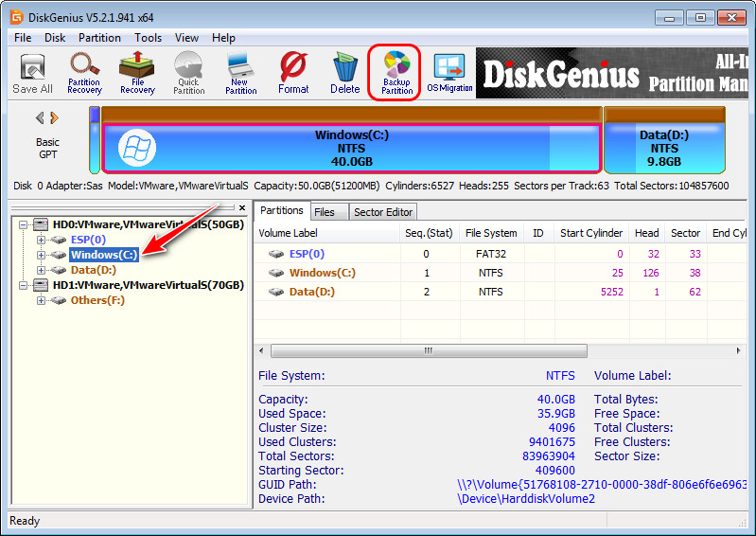Screen dimensions: 756x536
Task: Go to previous disk arrow
Action: point(40,117)
